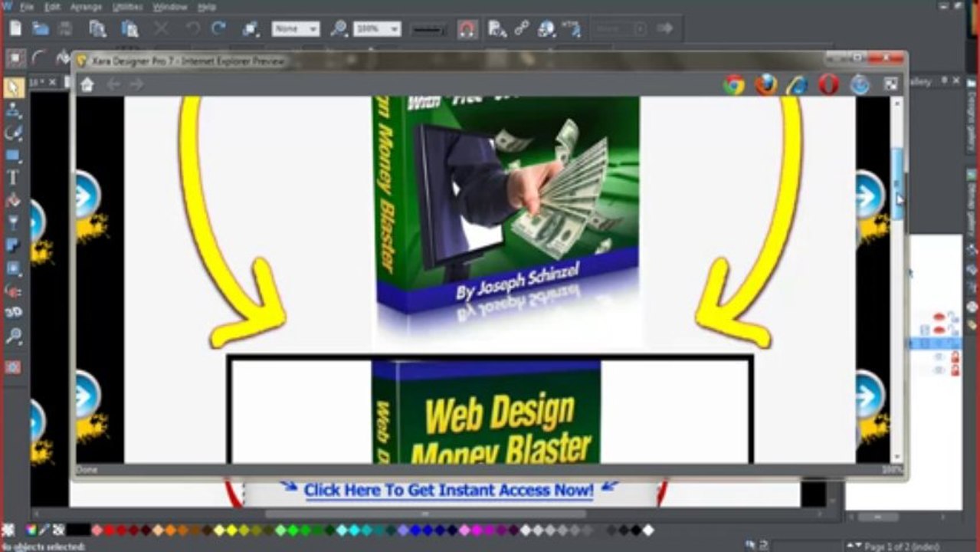
Task: Click the link chain icon in the toolbar
Action: [x=522, y=29]
